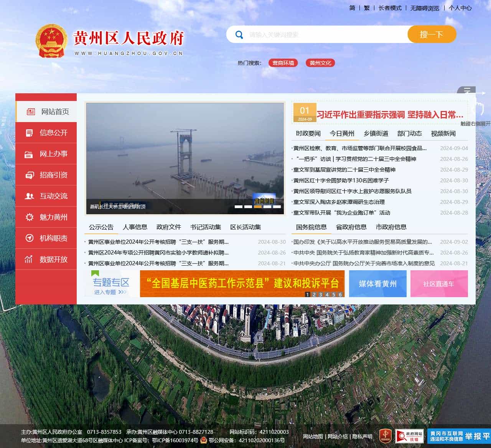The width and height of the screenshot is (491, 448).
Task: Open 童文军带队开展“我为企业跑订单”活动 article
Action: tap(342, 213)
